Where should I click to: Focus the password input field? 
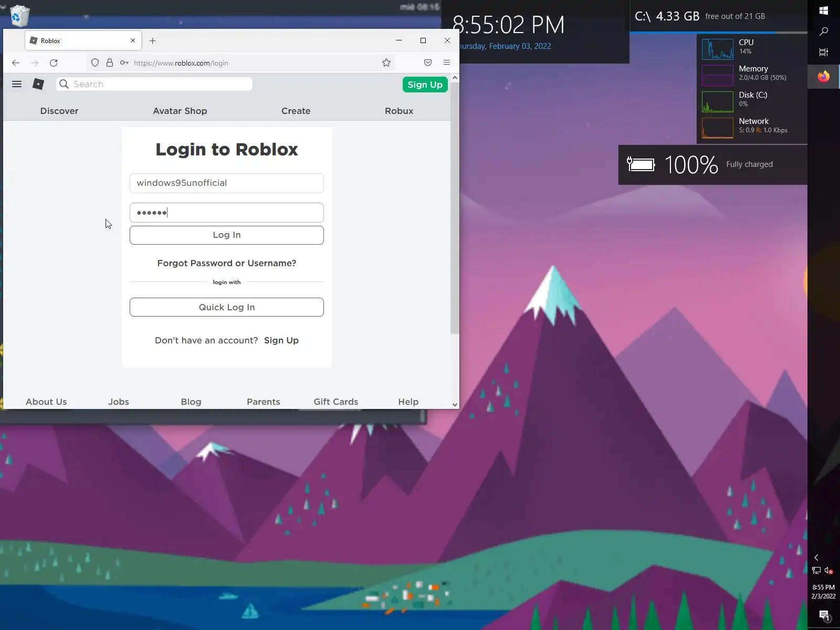click(x=227, y=213)
